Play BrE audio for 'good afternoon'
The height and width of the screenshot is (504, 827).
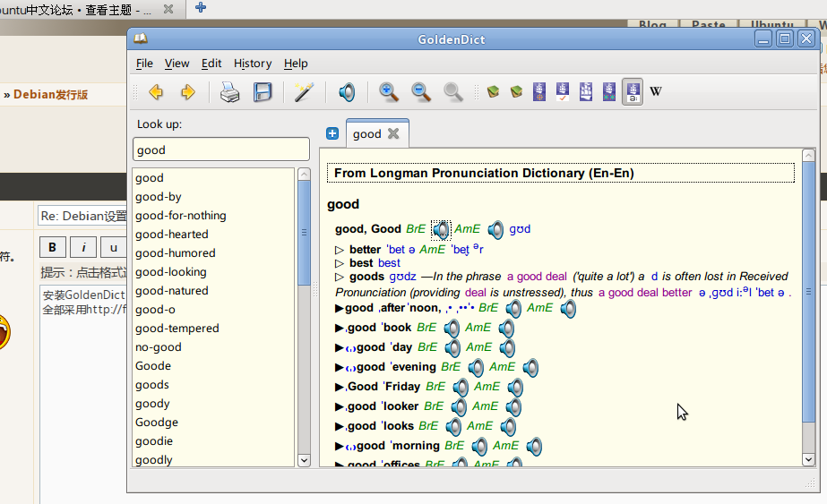point(513,309)
